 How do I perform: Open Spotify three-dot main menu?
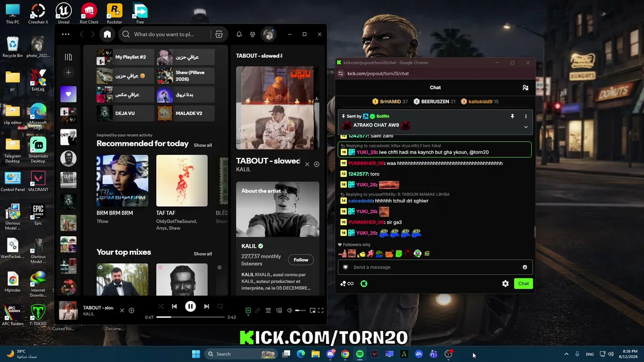(x=66, y=34)
